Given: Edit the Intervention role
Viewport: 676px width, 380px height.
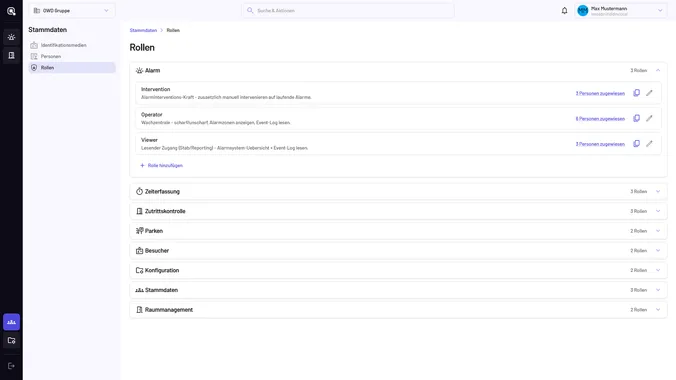Looking at the screenshot, I should tap(649, 93).
